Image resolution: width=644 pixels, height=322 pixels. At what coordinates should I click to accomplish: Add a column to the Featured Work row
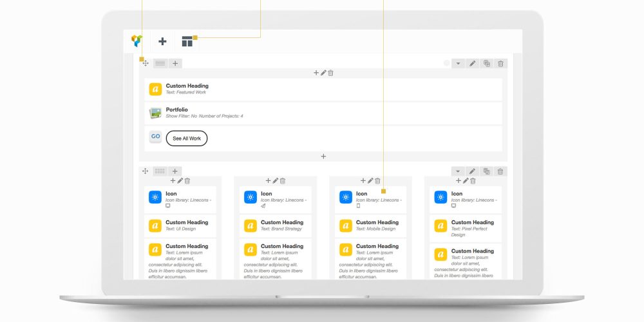(x=175, y=63)
